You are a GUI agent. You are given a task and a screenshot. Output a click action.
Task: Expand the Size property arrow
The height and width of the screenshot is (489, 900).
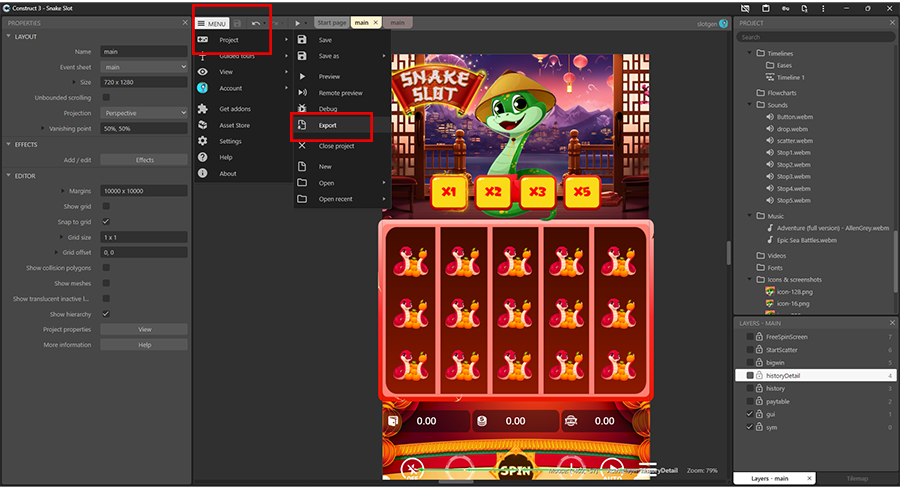73,82
